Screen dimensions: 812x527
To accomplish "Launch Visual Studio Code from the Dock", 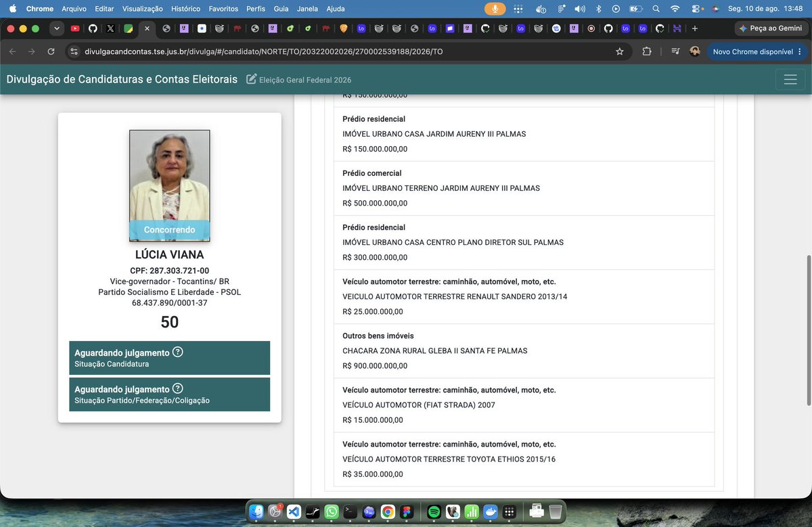I will coord(294,512).
